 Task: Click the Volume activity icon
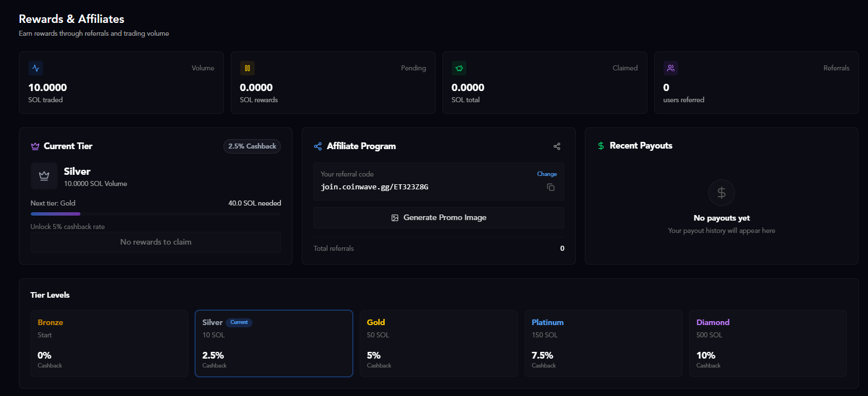[x=35, y=68]
